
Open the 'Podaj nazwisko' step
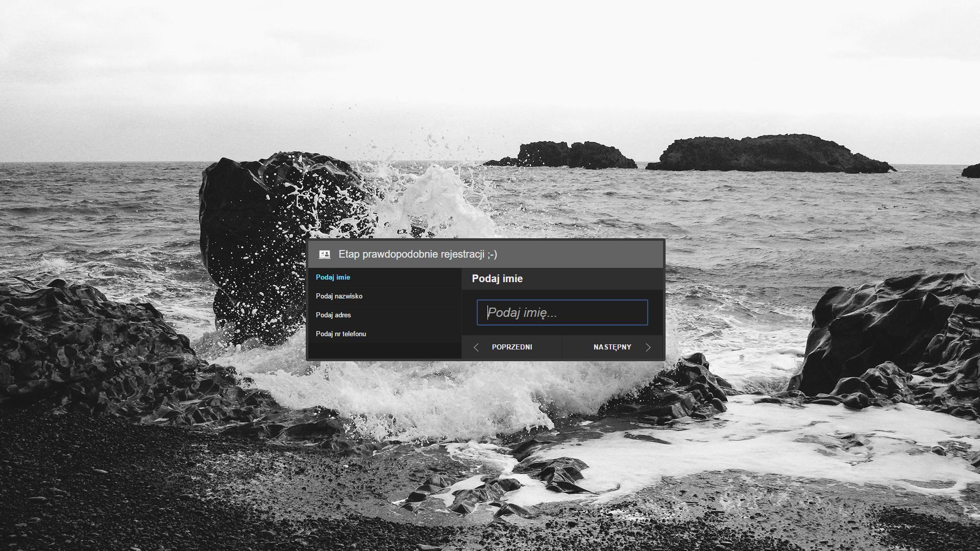tap(339, 296)
